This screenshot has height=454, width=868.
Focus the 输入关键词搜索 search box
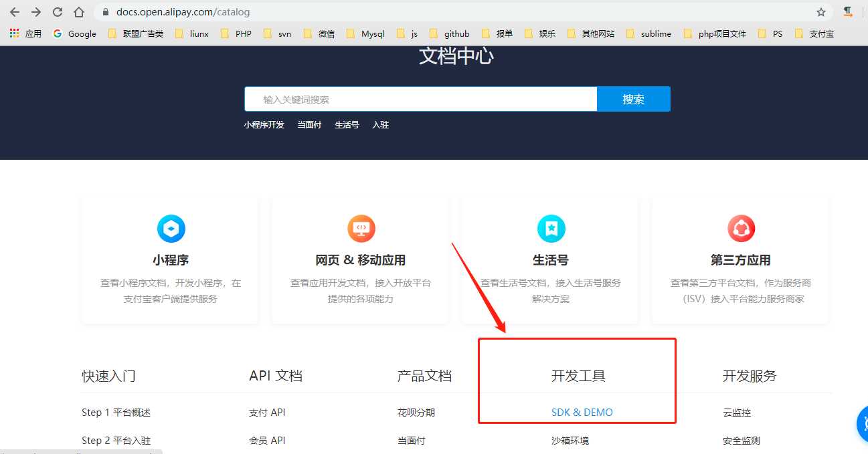click(421, 99)
